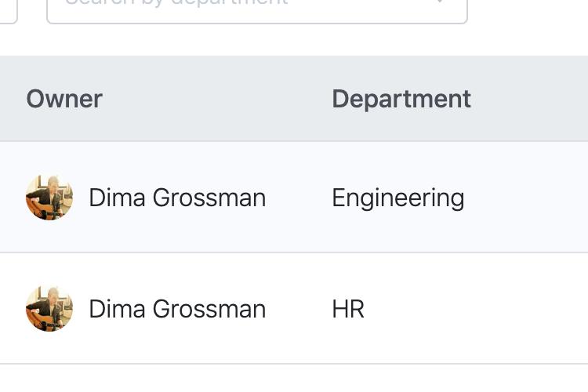588x392 pixels.
Task: Click the arrow in the department search box
Action: coord(440,2)
